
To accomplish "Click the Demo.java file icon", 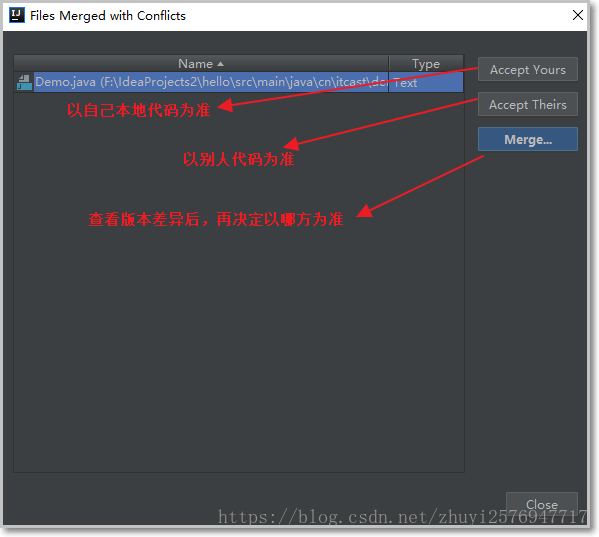I will 24,82.
